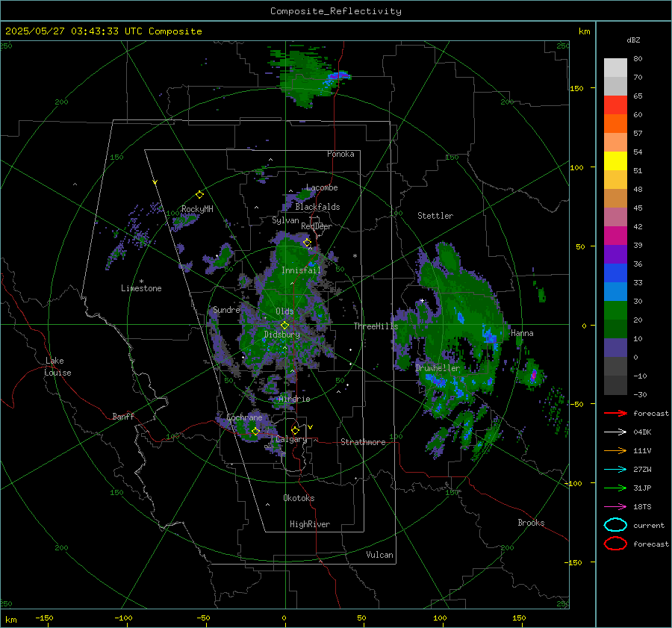Screen dimensions: 672x628
Task: Click the 54 dBZ yellow color swatch
Action: [615, 161]
